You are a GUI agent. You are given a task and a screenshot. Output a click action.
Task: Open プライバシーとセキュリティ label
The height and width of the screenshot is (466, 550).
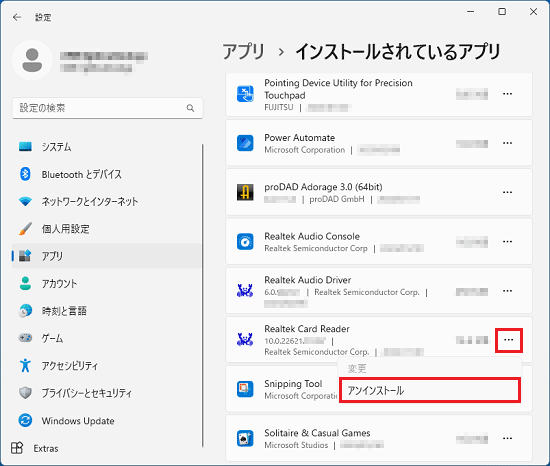[x=86, y=393]
